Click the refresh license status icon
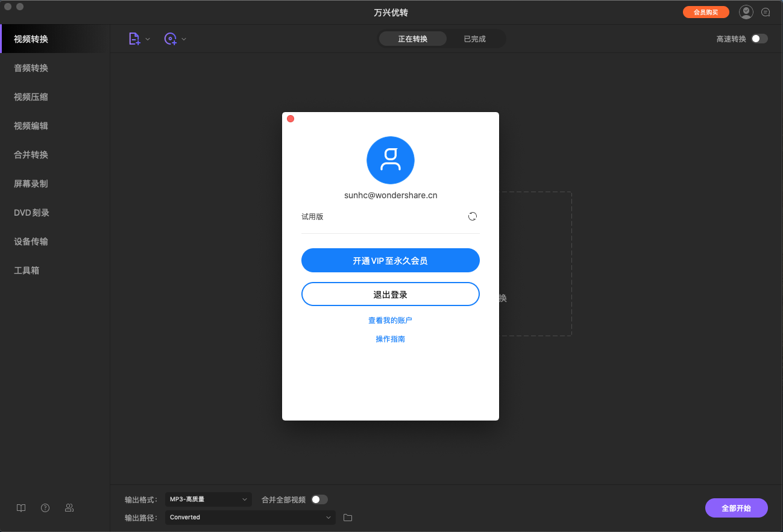 (472, 216)
